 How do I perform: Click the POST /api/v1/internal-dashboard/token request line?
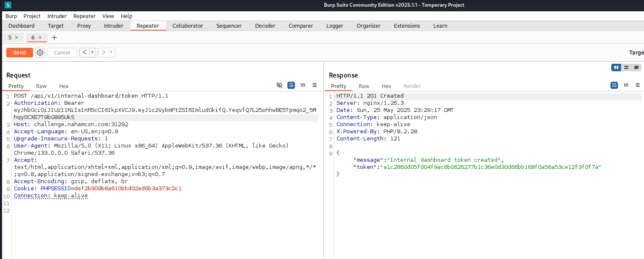(91, 96)
